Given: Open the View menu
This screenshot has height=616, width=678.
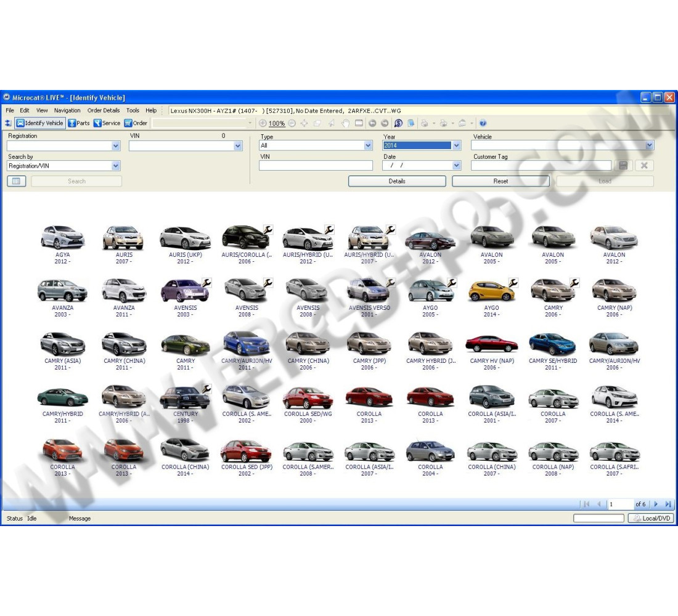Looking at the screenshot, I should coord(42,110).
